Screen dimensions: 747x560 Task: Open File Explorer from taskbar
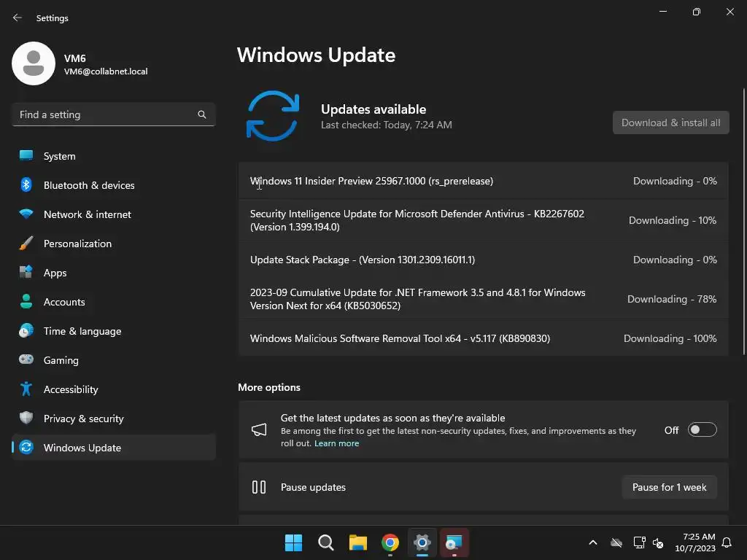point(357,542)
